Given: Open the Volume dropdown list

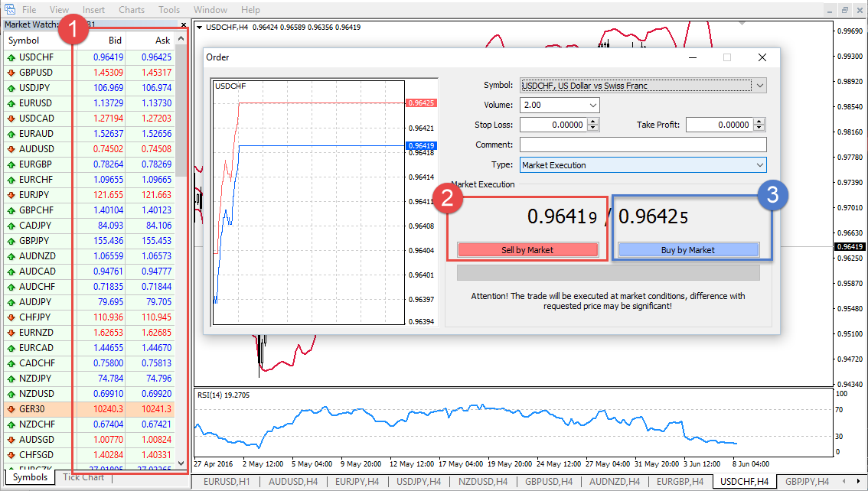Looking at the screenshot, I should [x=593, y=105].
